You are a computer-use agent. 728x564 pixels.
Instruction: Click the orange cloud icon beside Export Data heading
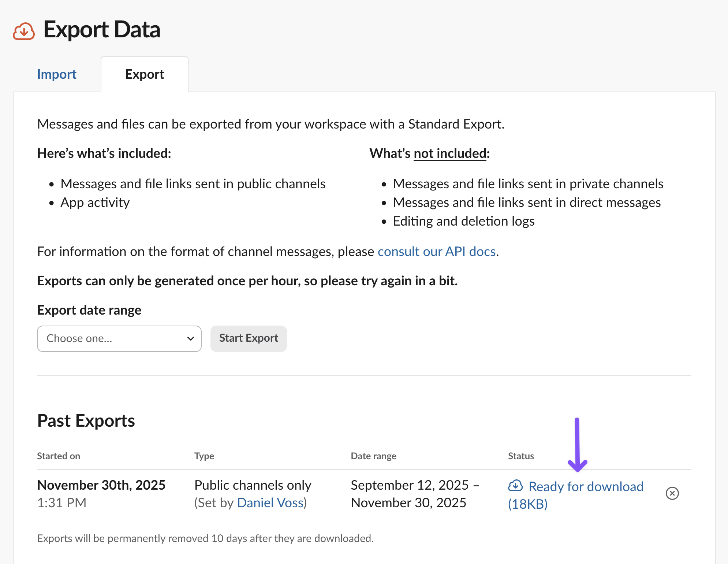pos(23,31)
